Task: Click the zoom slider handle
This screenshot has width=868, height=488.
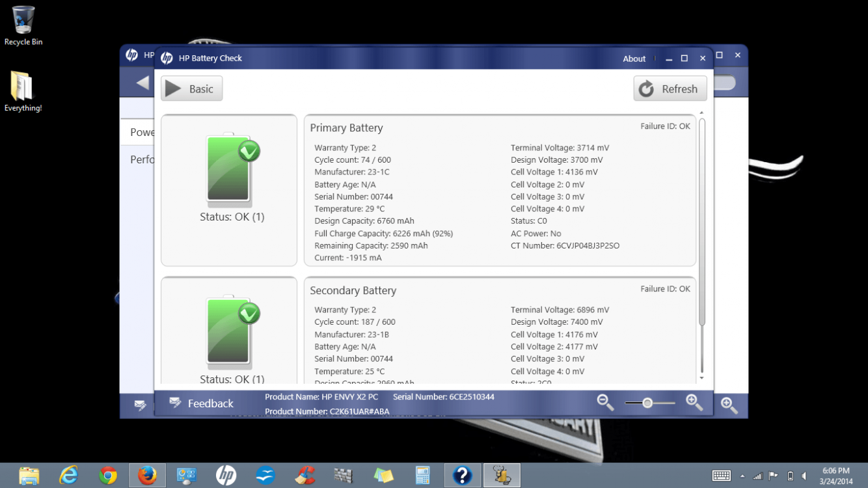Action: (x=647, y=403)
